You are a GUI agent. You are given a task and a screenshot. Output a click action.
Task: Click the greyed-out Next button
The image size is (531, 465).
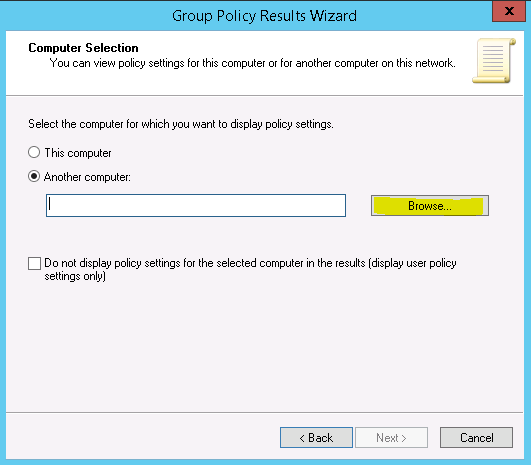[391, 438]
